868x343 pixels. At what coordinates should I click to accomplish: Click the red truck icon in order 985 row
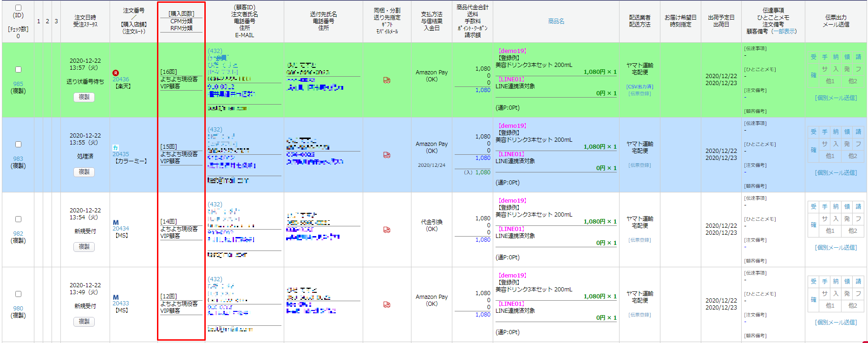(x=386, y=80)
